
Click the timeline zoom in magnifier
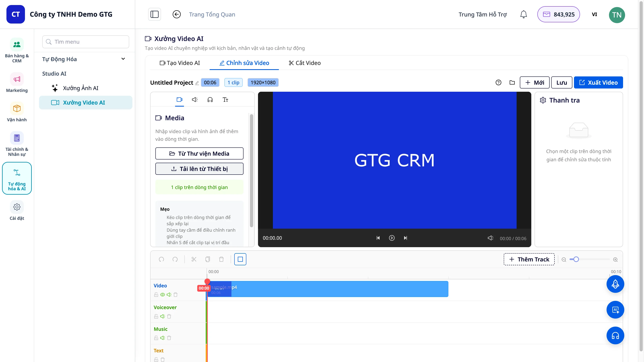click(x=615, y=260)
